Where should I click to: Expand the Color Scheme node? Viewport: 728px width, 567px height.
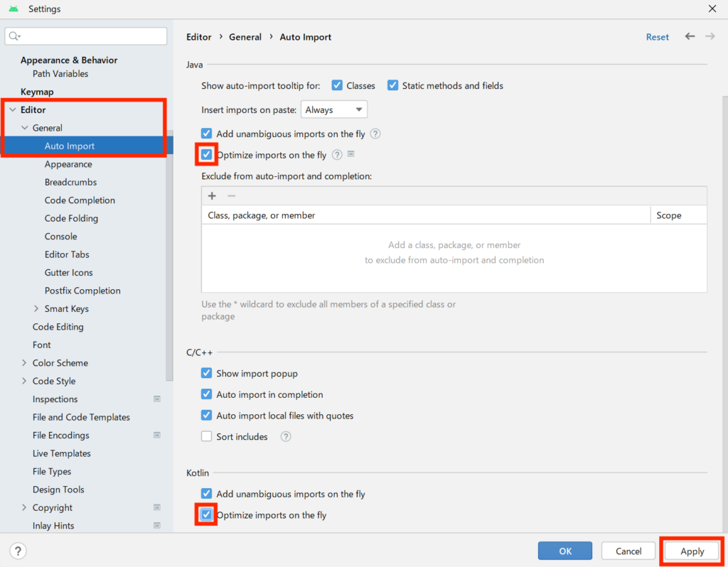[x=24, y=363]
